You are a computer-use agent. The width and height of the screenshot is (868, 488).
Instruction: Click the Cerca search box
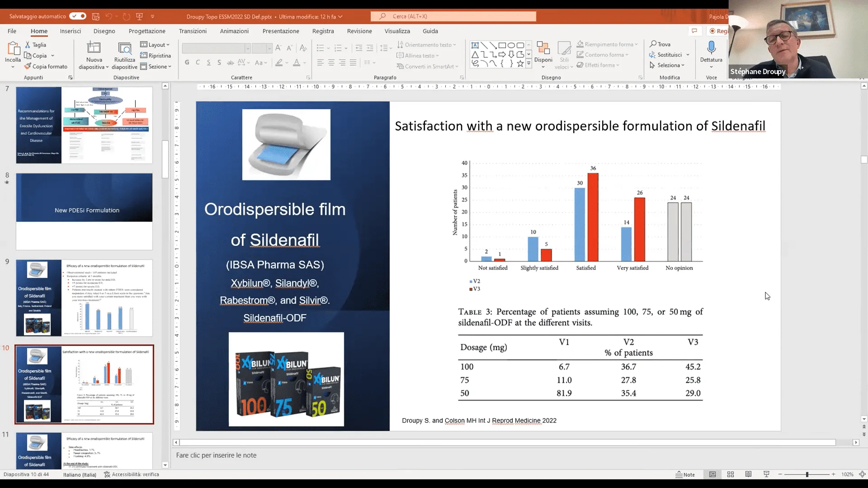click(x=453, y=16)
